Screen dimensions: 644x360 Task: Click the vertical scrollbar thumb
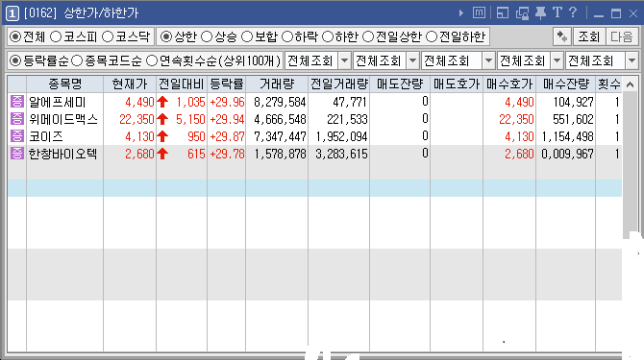pos(630,164)
